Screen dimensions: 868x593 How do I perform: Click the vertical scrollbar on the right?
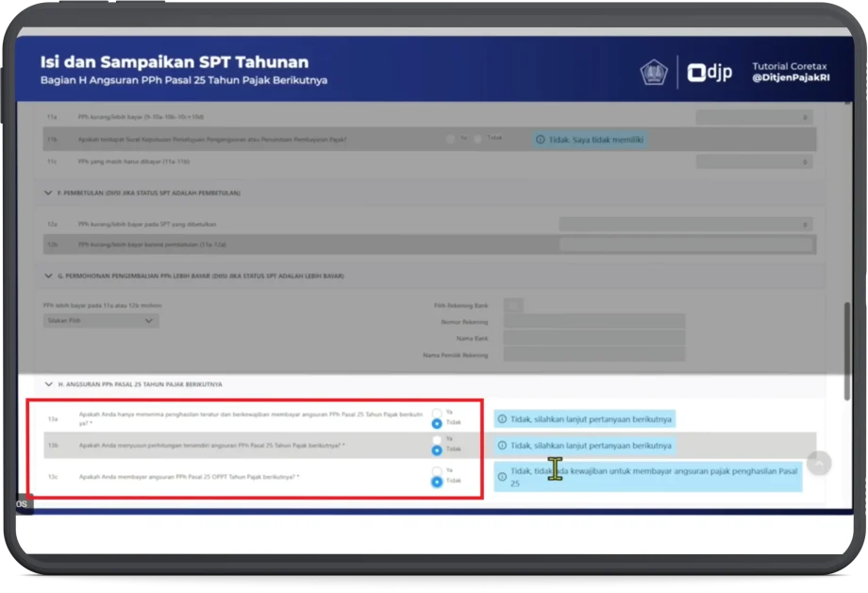pyautogui.click(x=846, y=338)
